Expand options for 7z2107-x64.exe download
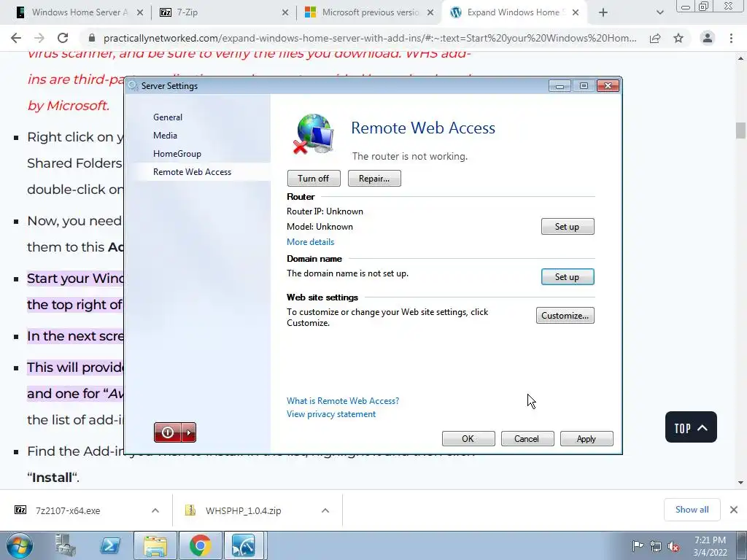The image size is (747, 560). click(155, 510)
